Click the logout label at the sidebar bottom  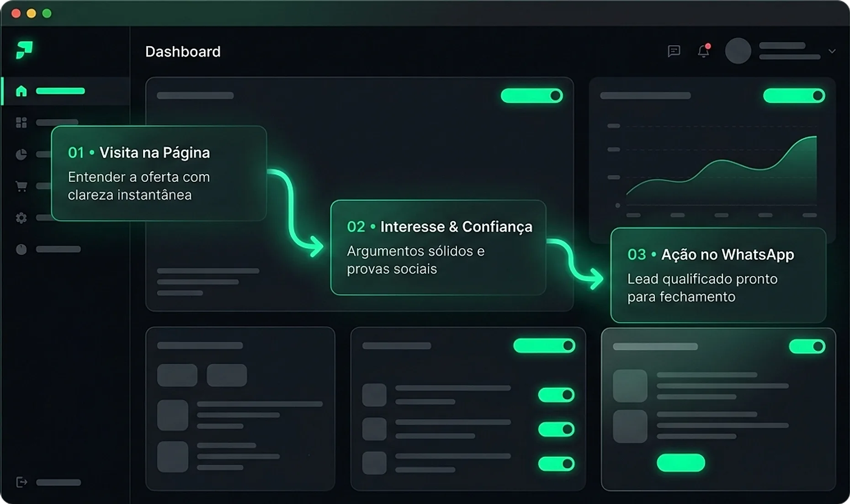58,483
